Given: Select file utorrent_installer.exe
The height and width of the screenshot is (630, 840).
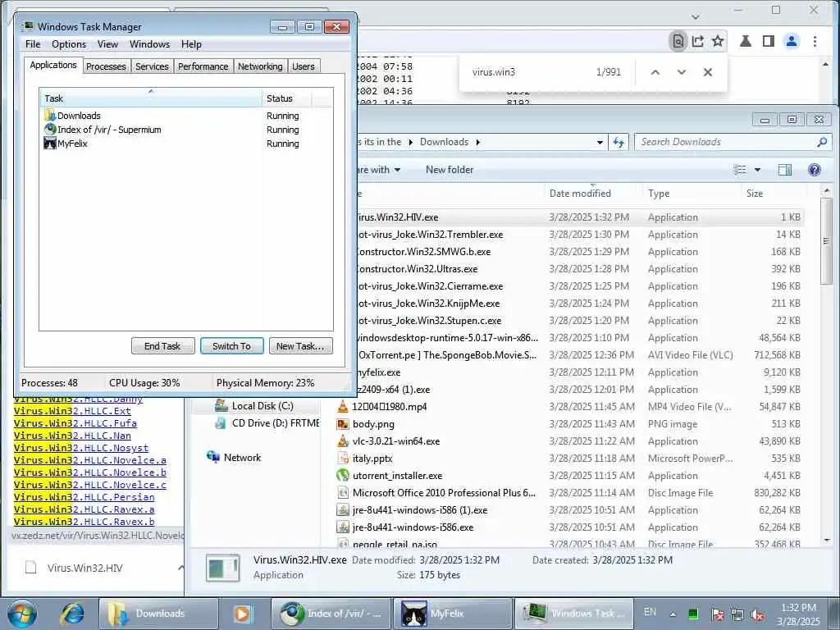Looking at the screenshot, I should coord(568,476).
